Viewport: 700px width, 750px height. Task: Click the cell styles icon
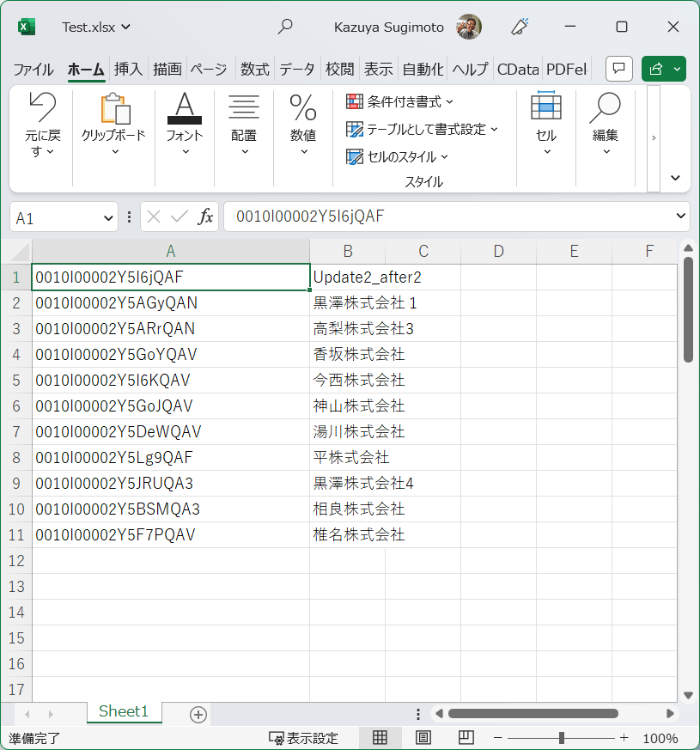355,157
